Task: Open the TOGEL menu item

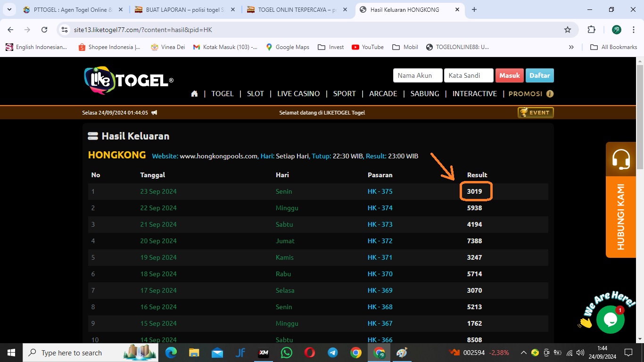Action: tap(223, 94)
